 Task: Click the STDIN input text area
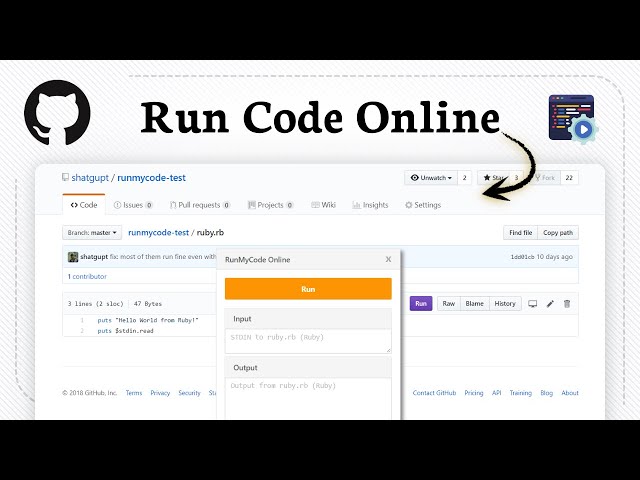pyautogui.click(x=308, y=341)
